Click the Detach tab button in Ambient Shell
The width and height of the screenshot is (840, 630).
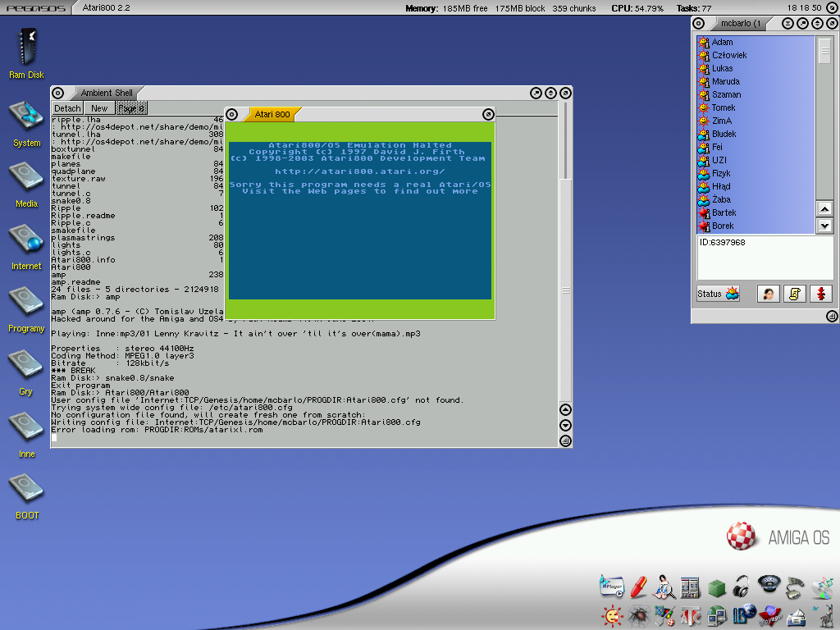[x=67, y=108]
